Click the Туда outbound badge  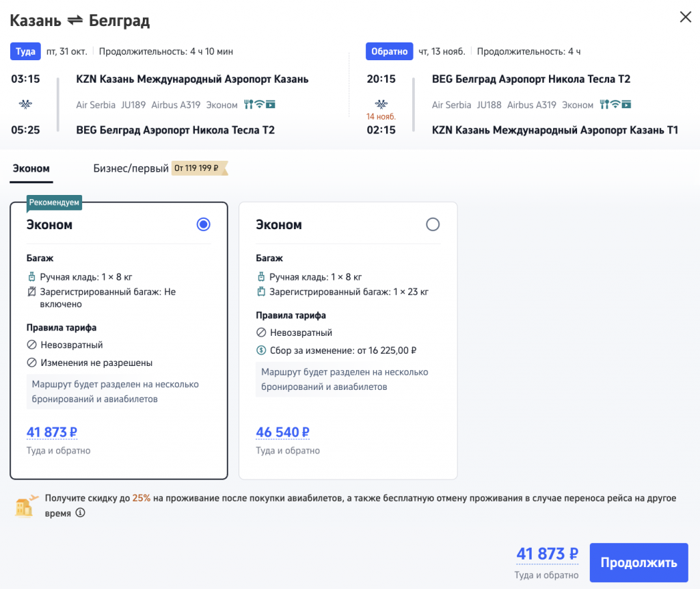25,51
